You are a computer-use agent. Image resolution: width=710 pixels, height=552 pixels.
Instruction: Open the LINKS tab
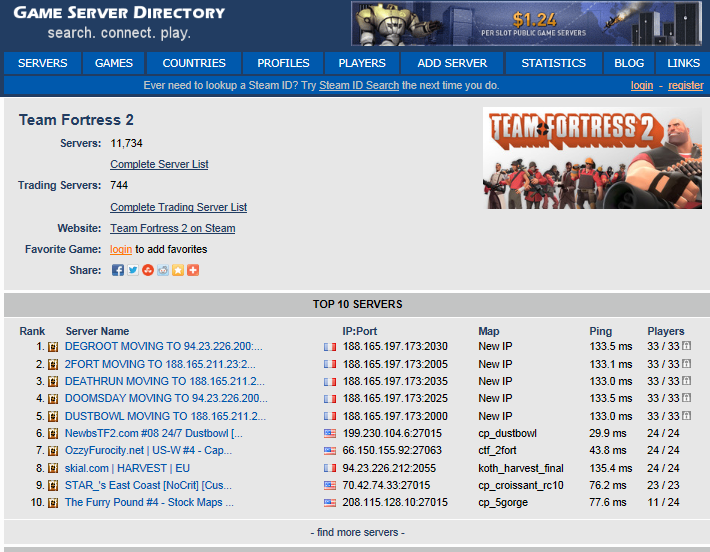point(683,63)
